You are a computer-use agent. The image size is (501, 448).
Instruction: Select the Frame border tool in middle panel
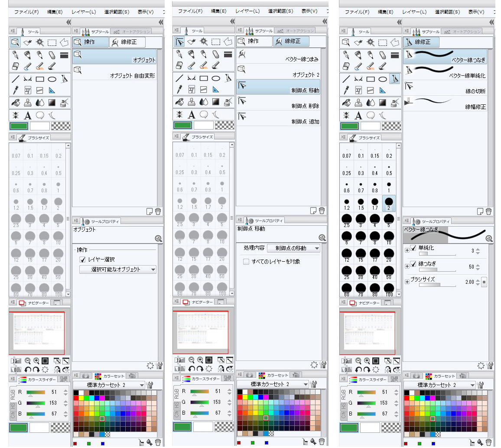point(192,89)
